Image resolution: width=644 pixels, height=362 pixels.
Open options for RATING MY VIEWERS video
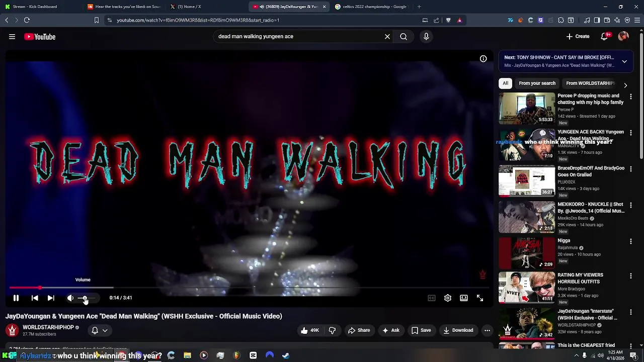click(x=631, y=276)
